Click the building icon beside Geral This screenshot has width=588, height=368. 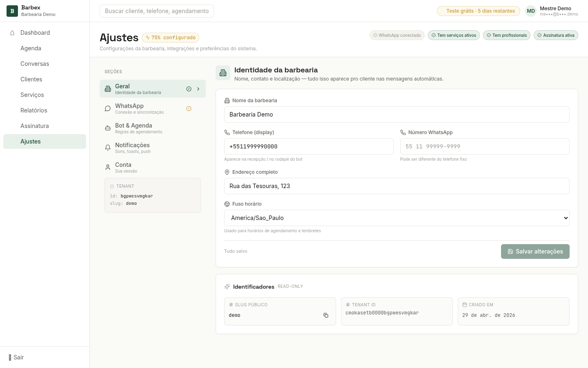tap(108, 89)
